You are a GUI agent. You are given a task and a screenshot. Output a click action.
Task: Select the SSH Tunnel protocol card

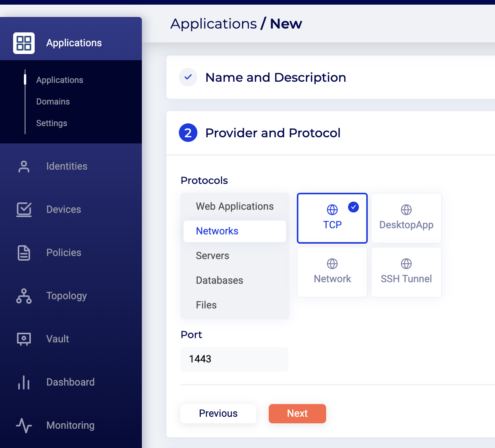tap(406, 272)
